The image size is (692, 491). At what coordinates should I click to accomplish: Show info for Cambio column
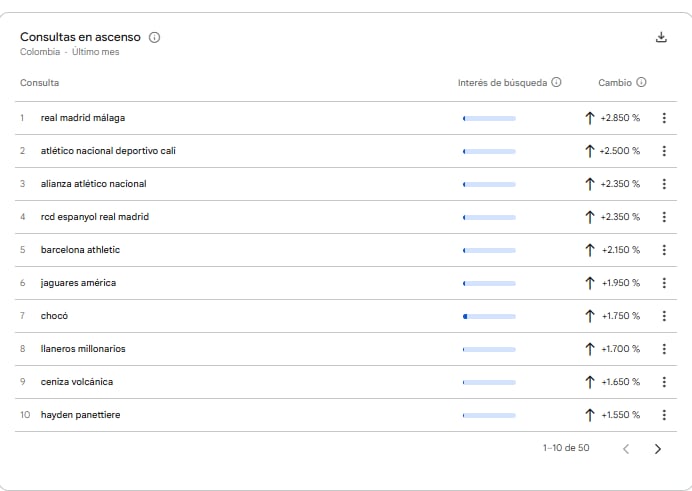(641, 82)
